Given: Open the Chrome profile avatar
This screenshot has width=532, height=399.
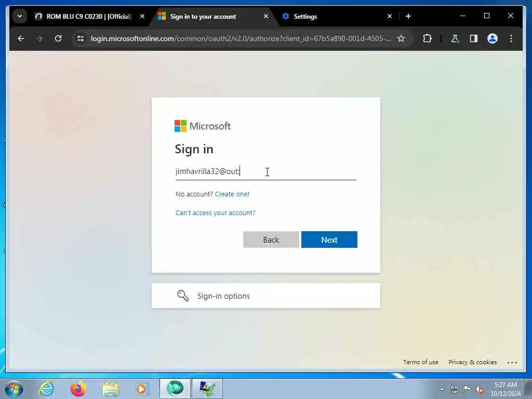Looking at the screenshot, I should click(x=493, y=38).
